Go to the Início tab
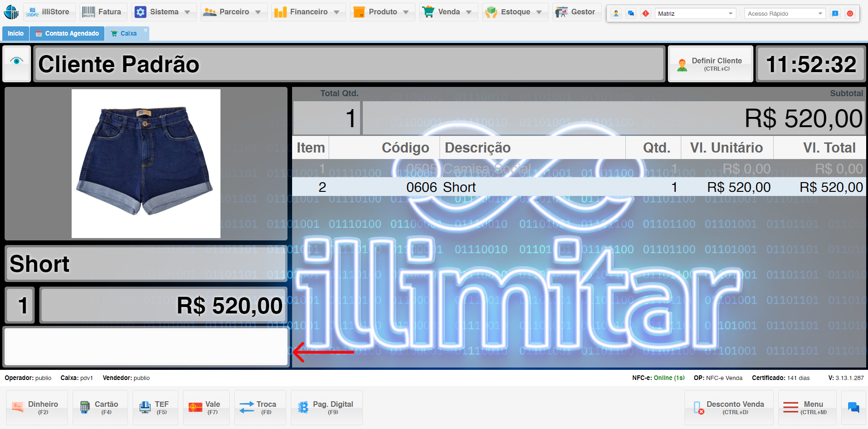Screen dimensions: 868x429 [x=16, y=33]
